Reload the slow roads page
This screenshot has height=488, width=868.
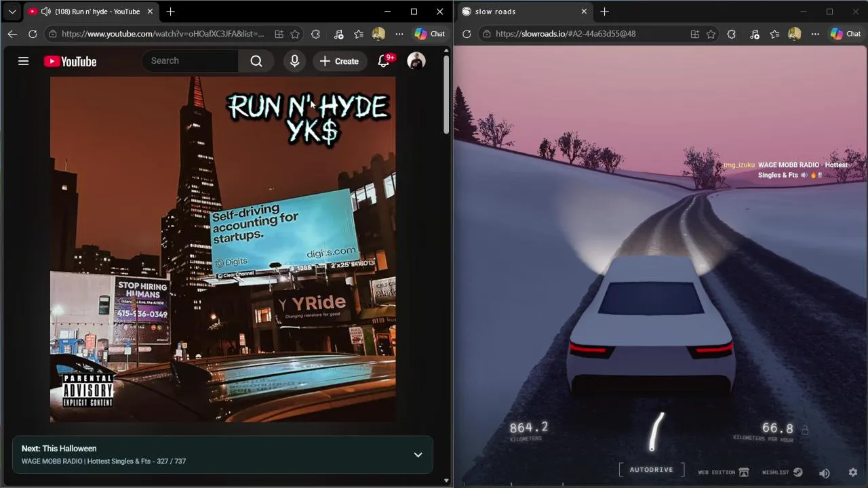pyautogui.click(x=467, y=34)
